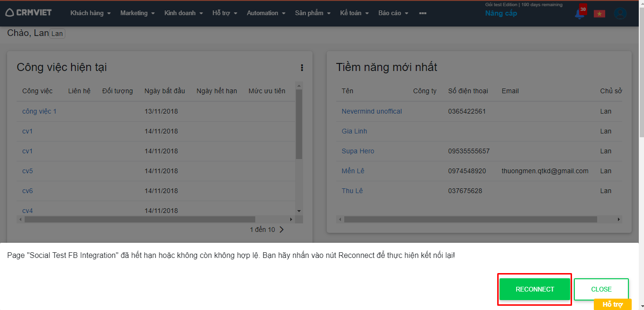Click the Tiềm năng mới nhất heading
644x310 pixels.
click(x=386, y=67)
